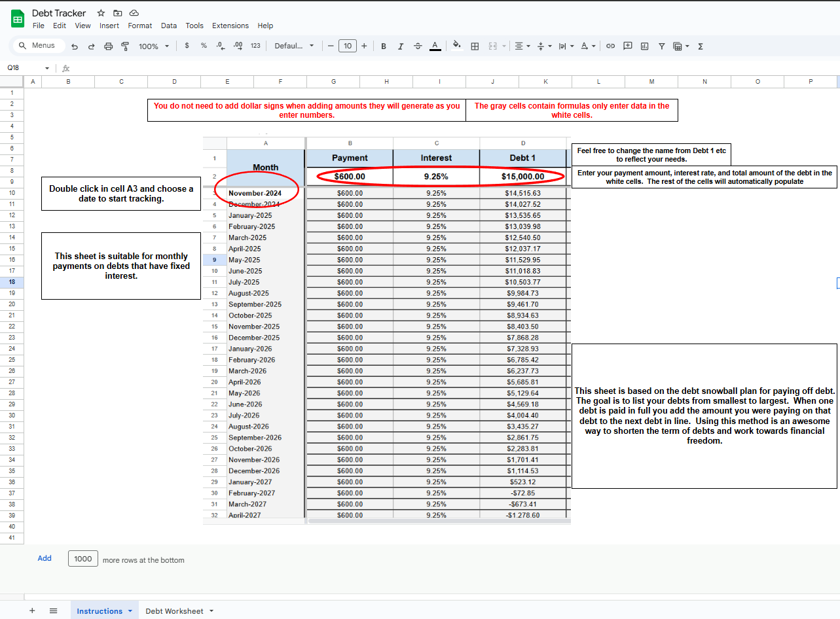This screenshot has width=840, height=619.
Task: Click the Menus search button
Action: (x=38, y=45)
